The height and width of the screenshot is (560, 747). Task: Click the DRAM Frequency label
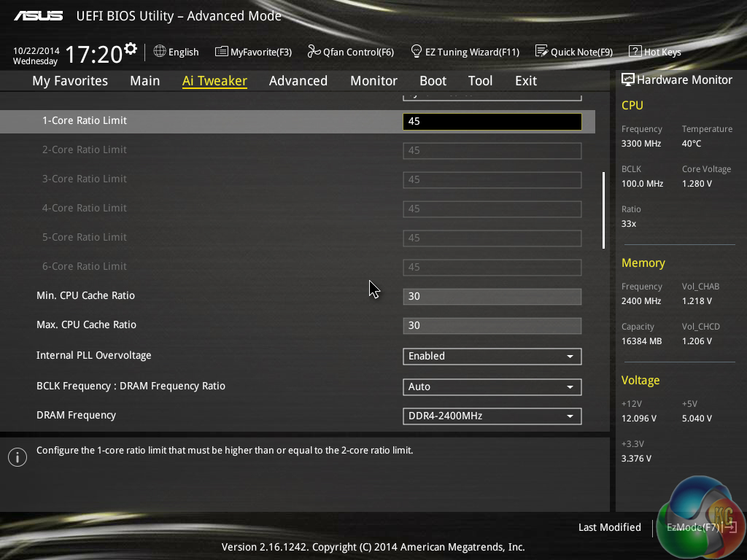tap(76, 415)
